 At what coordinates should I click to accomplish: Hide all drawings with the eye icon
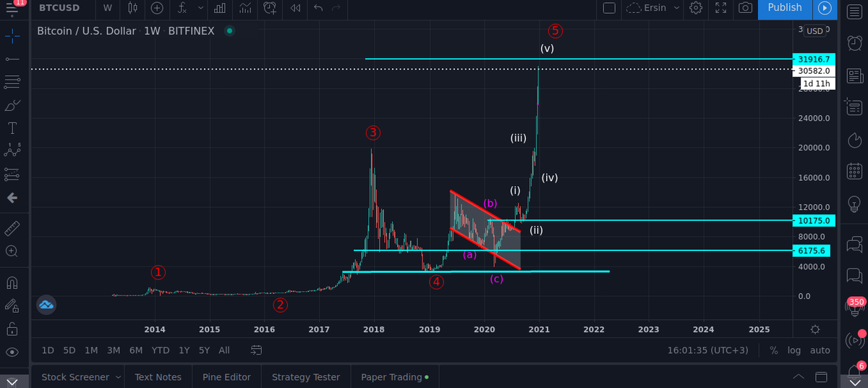point(12,352)
